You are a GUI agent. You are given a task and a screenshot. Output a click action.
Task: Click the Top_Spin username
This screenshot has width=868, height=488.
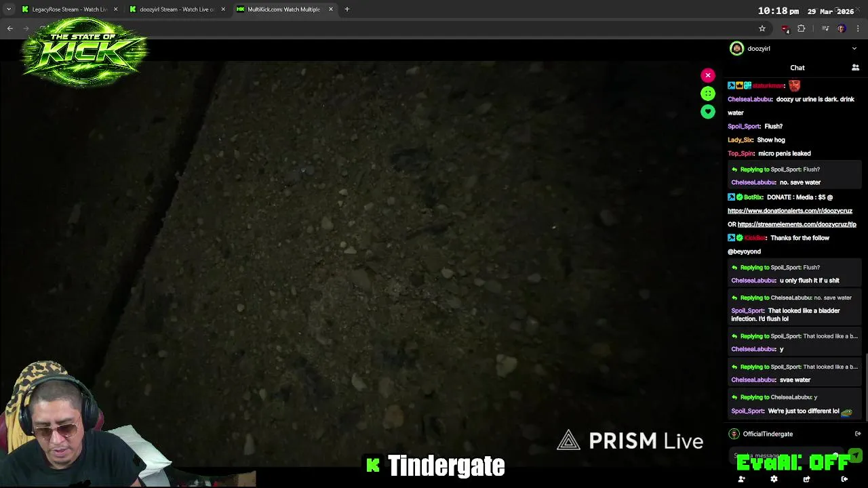click(x=741, y=154)
